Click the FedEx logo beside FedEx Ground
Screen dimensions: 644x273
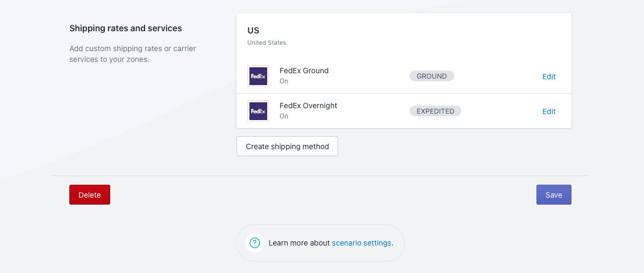tap(258, 76)
